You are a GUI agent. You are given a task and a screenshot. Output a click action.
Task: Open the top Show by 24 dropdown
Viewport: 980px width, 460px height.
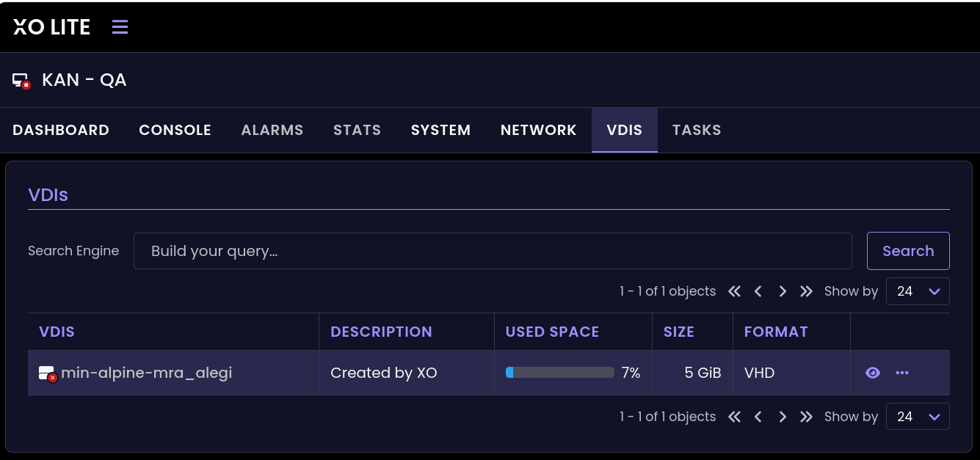click(x=918, y=291)
